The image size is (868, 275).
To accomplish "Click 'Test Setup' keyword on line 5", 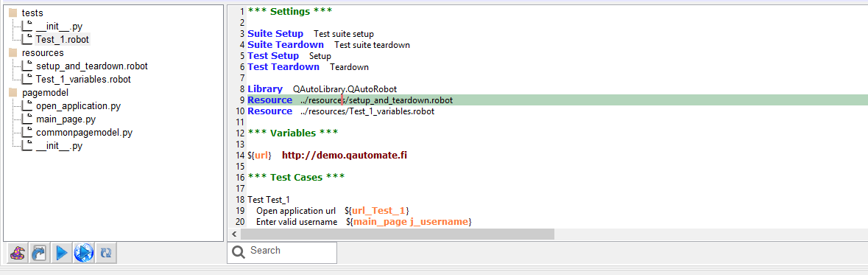I will (273, 55).
